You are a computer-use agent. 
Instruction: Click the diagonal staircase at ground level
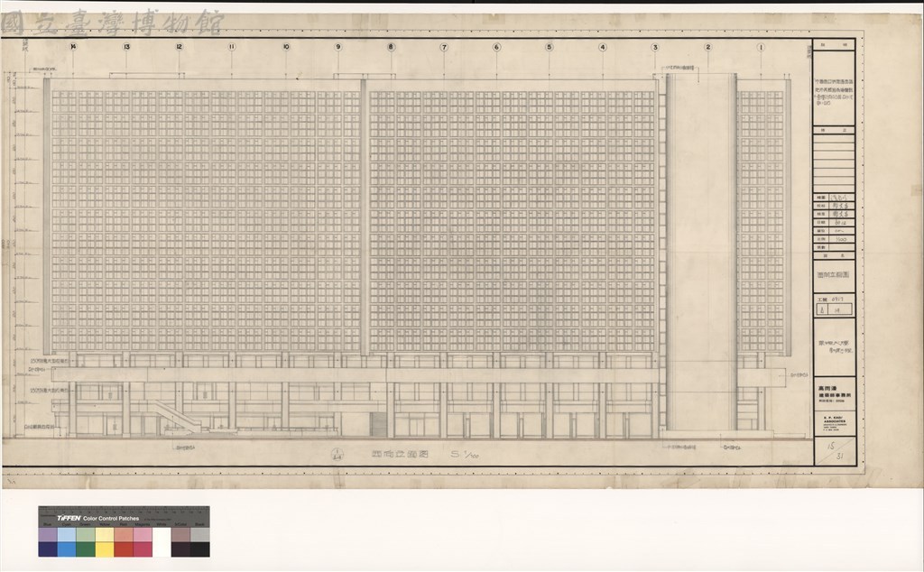[177, 417]
